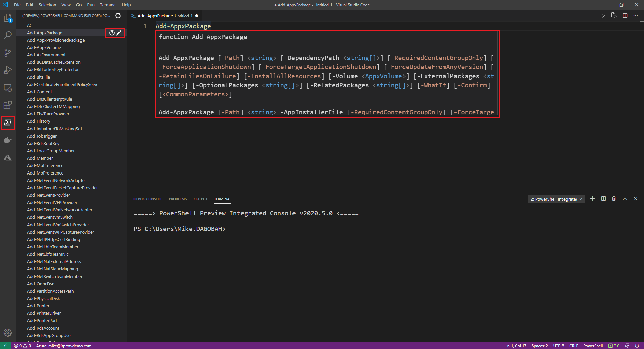Open the Explorer view in activity bar
Image resolution: width=644 pixels, height=349 pixels.
pos(8,18)
